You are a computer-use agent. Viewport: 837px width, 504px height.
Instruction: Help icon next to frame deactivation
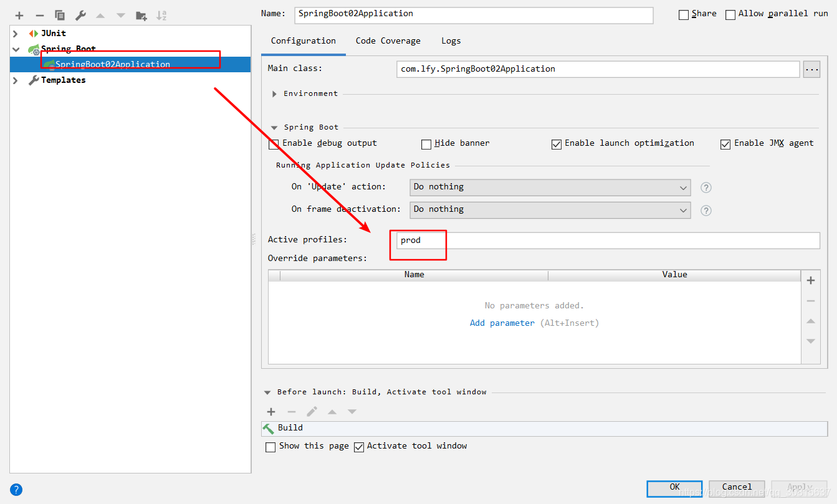[x=706, y=210]
